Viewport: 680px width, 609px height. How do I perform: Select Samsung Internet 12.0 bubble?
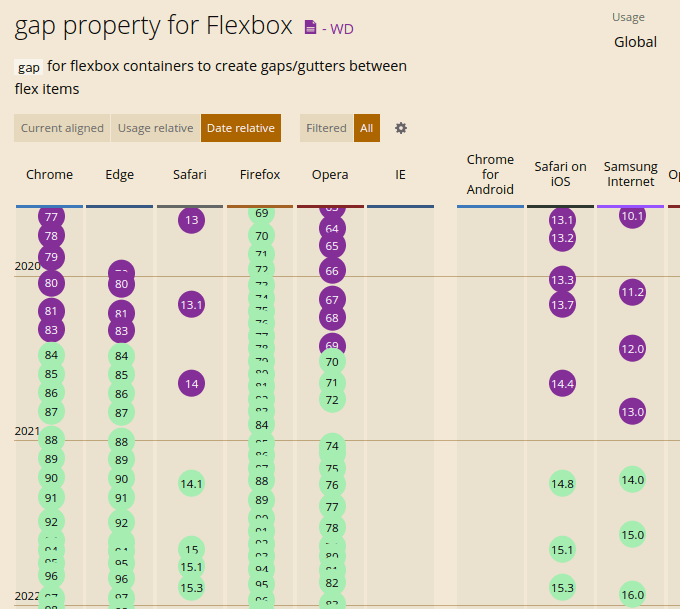pos(632,348)
